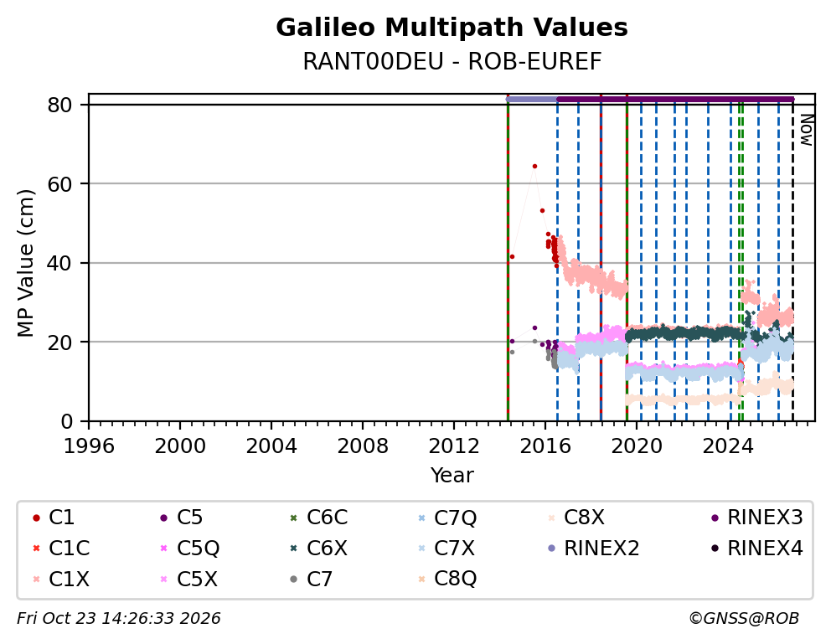Select the C5Q legend label
831x644 pixels.
[x=199, y=549]
